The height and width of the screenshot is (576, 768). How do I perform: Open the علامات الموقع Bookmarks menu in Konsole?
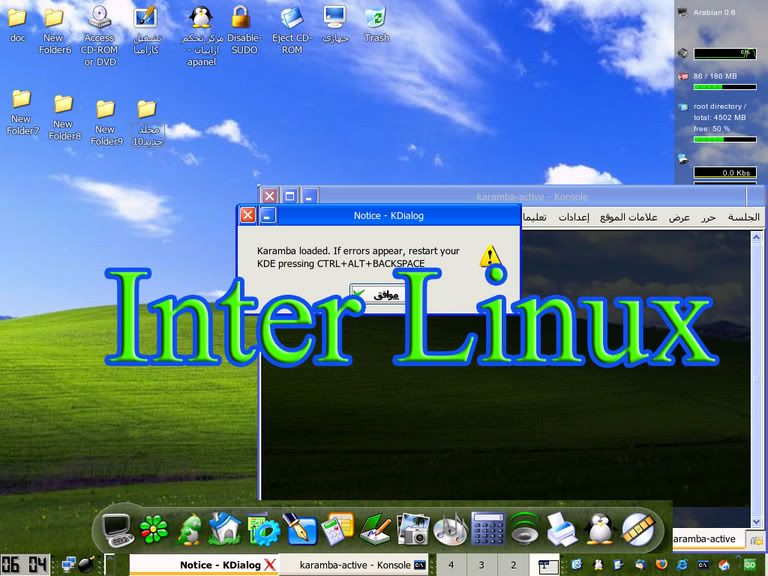[628, 217]
